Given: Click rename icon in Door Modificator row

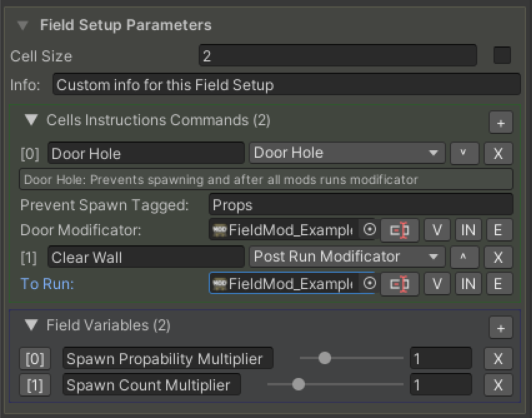Looking at the screenshot, I should [399, 230].
